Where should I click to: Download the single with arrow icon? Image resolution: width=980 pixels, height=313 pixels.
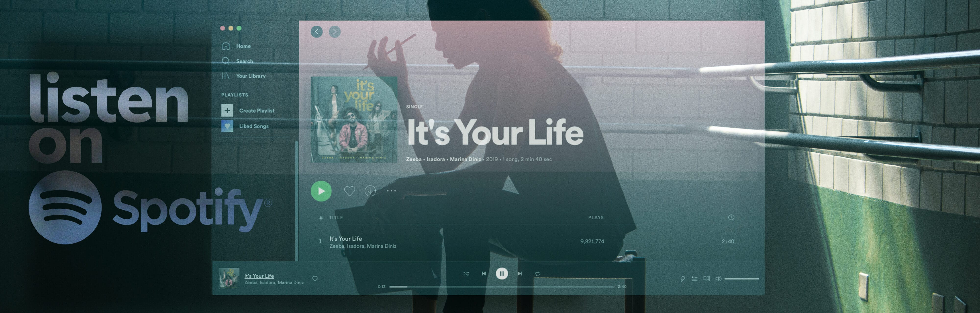370,191
